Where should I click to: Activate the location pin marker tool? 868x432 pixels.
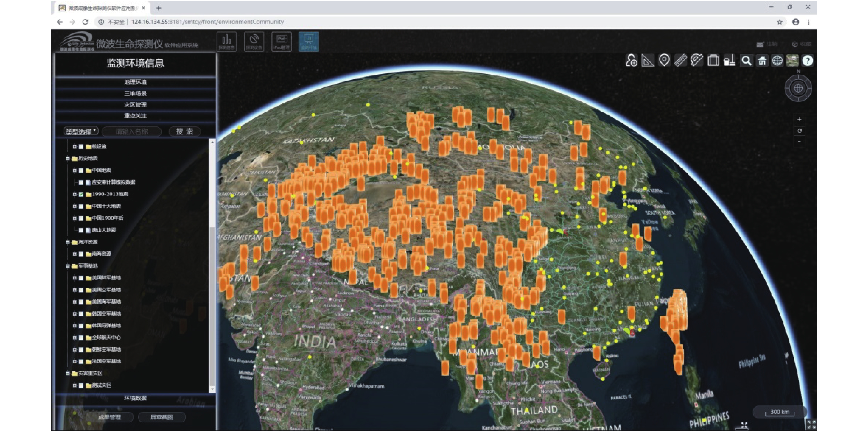point(664,61)
